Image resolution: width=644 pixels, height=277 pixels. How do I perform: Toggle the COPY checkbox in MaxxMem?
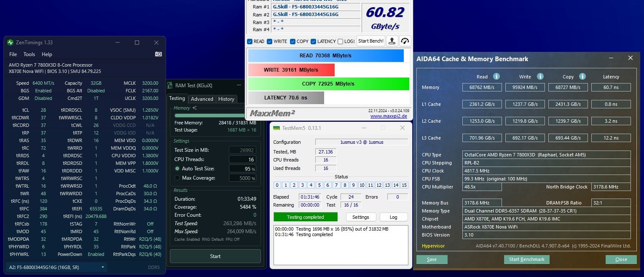pos(292,41)
